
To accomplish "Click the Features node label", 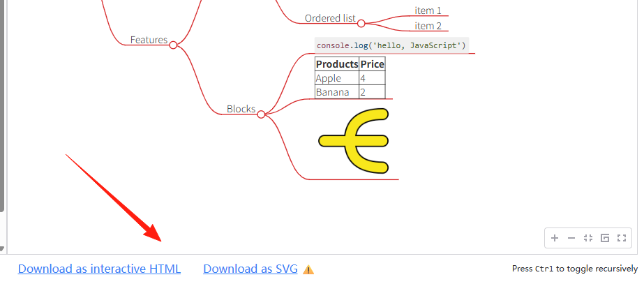I will point(149,40).
